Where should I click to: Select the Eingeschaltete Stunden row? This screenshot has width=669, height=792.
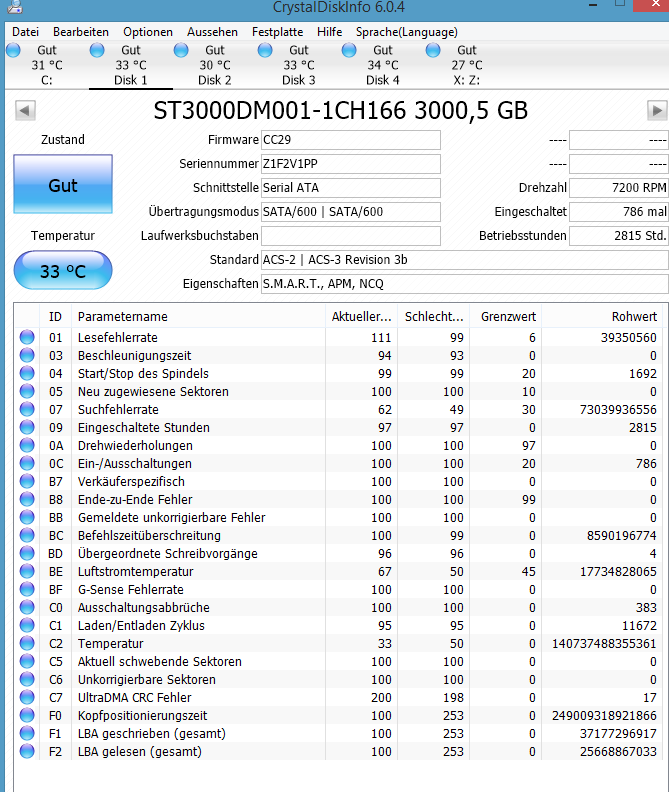[338, 427]
